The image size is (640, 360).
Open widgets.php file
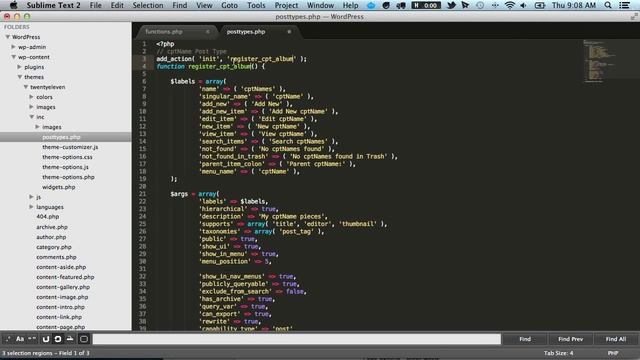click(x=58, y=187)
